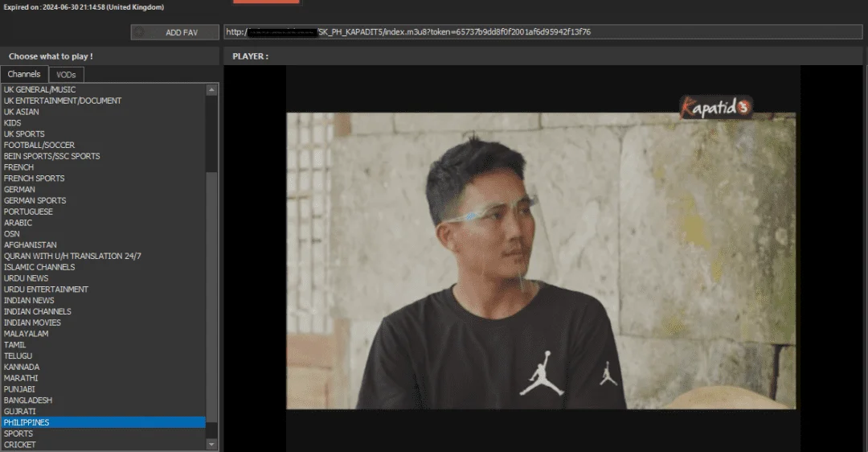Select the INDIAN MOVIES category
Image resolution: width=868 pixels, height=452 pixels.
pos(103,323)
